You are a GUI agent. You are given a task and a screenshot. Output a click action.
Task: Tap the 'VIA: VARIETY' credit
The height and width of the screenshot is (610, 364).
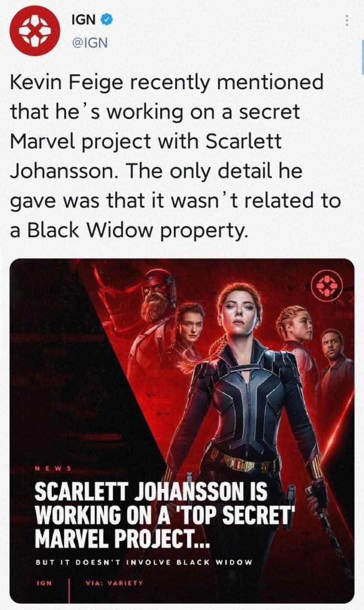tap(114, 583)
